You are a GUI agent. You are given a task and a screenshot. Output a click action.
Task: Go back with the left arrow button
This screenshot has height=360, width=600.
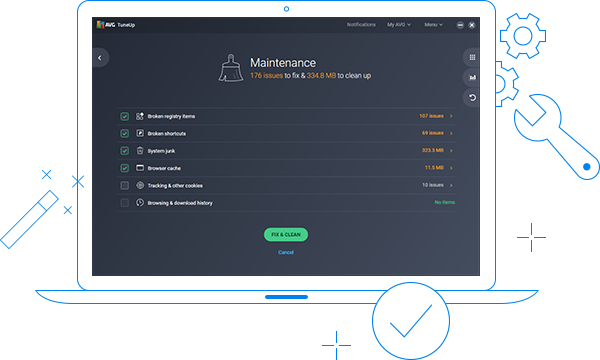point(100,58)
